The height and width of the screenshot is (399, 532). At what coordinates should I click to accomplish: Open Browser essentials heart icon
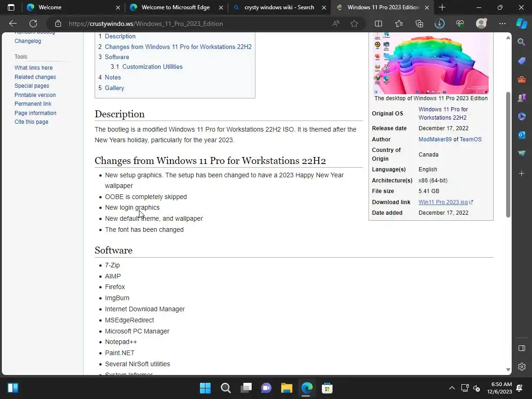(x=460, y=24)
